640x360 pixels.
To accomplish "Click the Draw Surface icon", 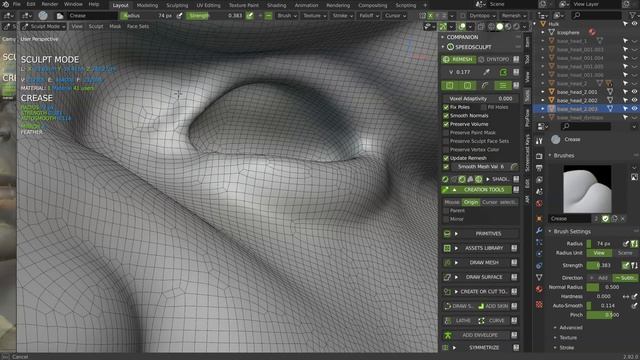I will pyautogui.click(x=447, y=277).
